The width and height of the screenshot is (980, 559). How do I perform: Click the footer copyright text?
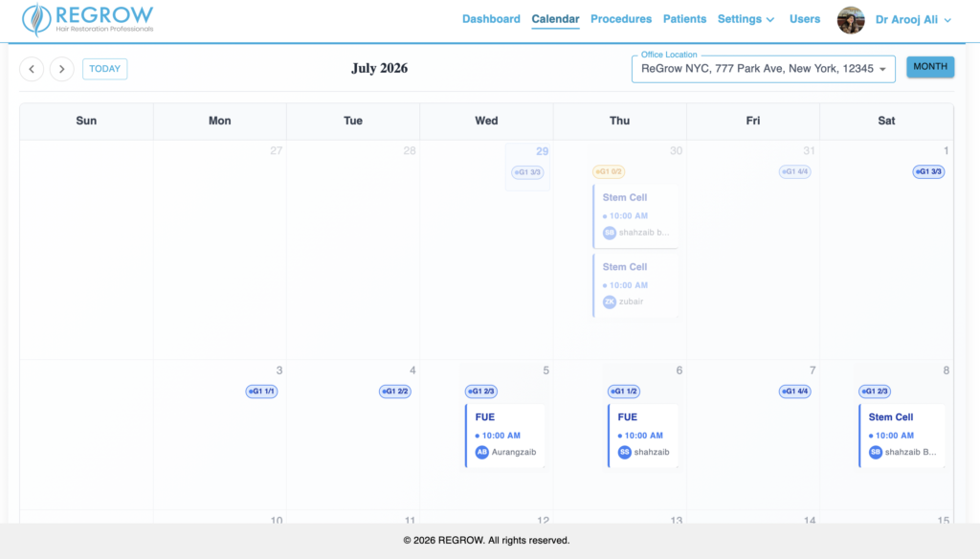click(486, 540)
